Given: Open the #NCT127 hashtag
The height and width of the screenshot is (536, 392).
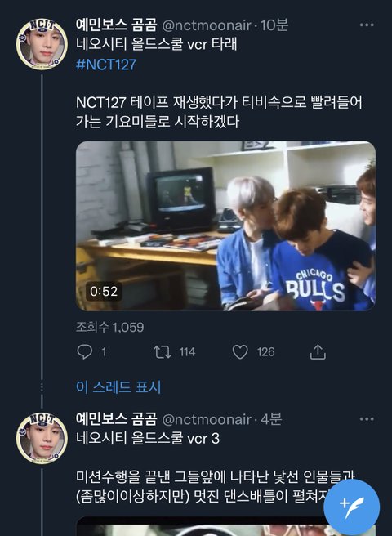Looking at the screenshot, I should [x=106, y=65].
